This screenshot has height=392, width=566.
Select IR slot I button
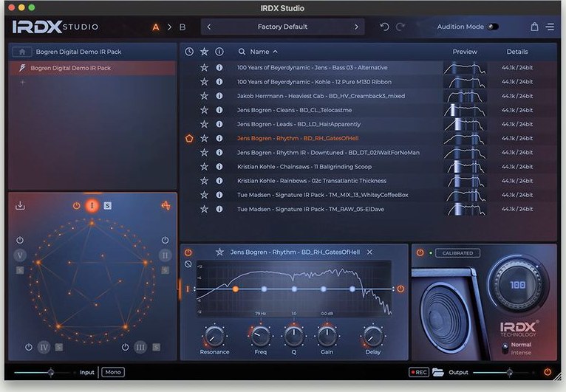pyautogui.click(x=92, y=205)
